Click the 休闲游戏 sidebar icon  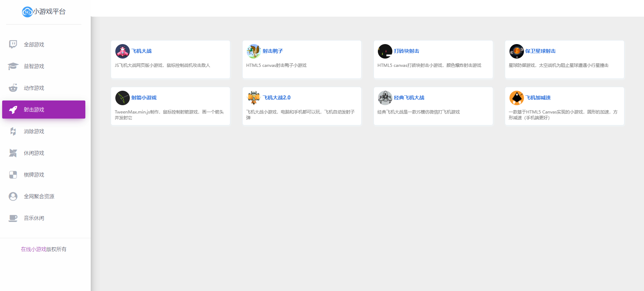pyautogui.click(x=13, y=153)
